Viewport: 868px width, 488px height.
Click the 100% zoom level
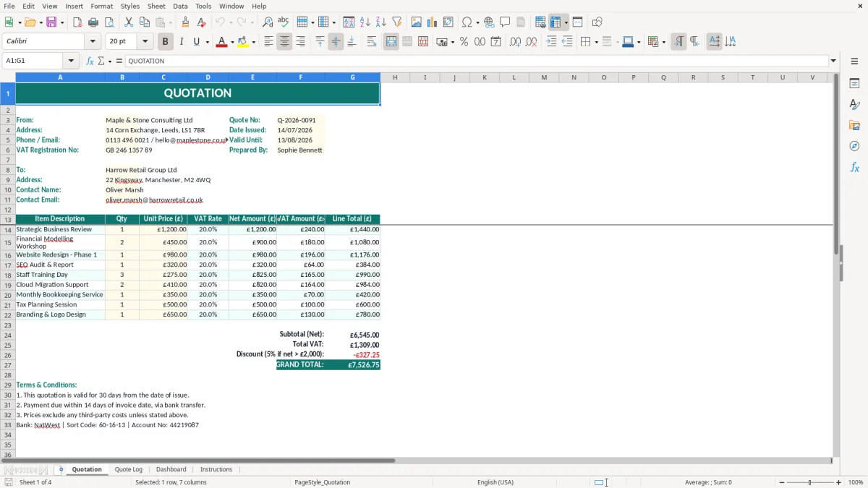point(856,482)
